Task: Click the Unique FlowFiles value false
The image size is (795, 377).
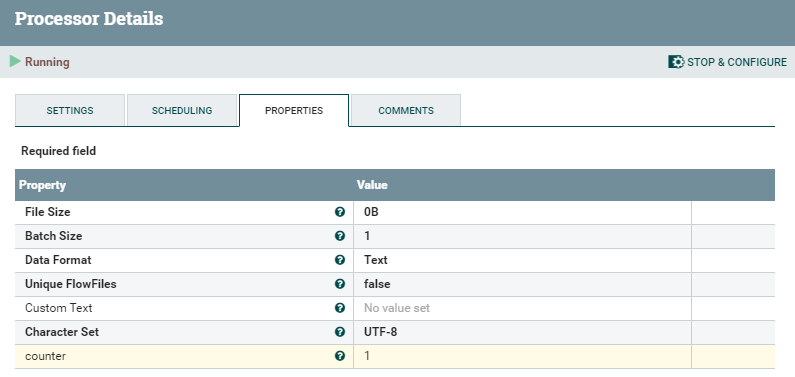Action: point(377,284)
